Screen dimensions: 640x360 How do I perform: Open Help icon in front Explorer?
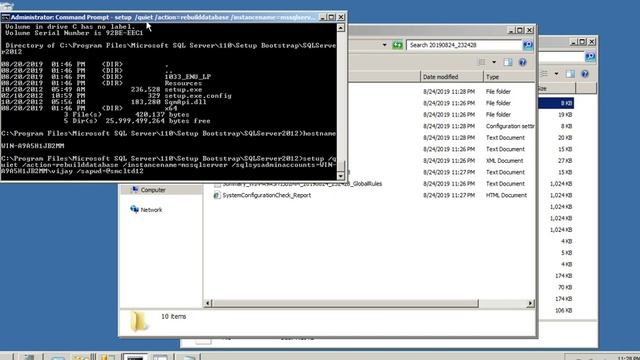tap(522, 62)
